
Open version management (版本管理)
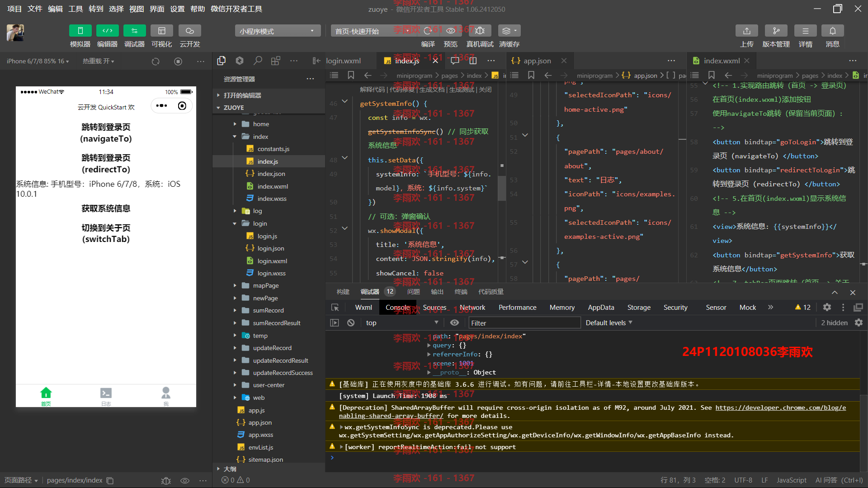(x=776, y=31)
